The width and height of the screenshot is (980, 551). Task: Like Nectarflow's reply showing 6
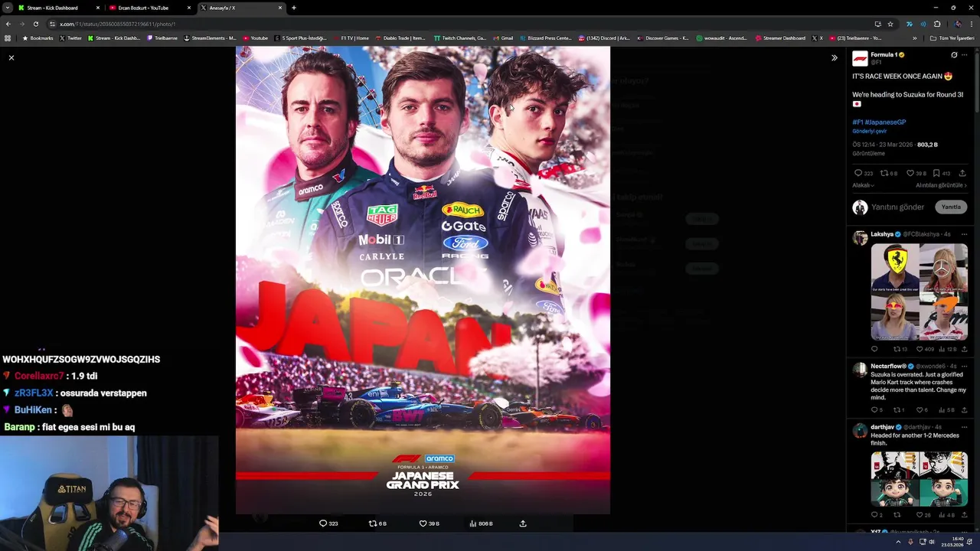(920, 410)
